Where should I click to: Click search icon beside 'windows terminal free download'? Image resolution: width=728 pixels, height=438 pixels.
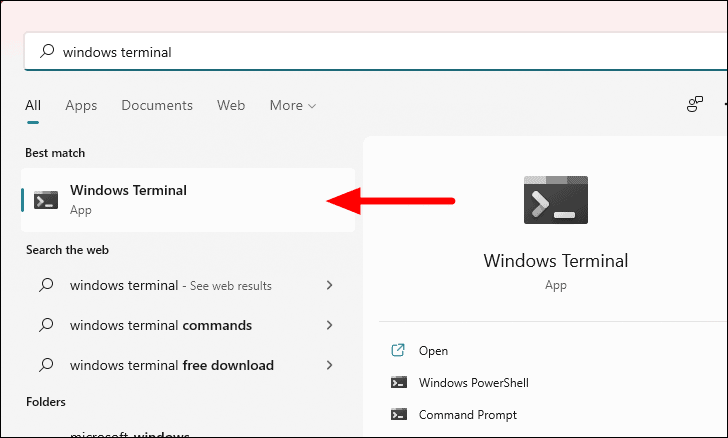[46, 365]
